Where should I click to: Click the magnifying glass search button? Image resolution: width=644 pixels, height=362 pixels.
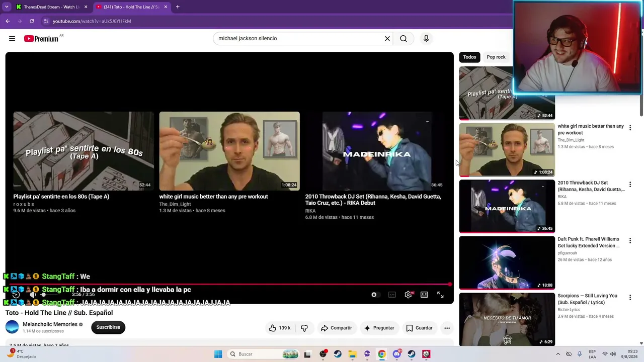[404, 39]
